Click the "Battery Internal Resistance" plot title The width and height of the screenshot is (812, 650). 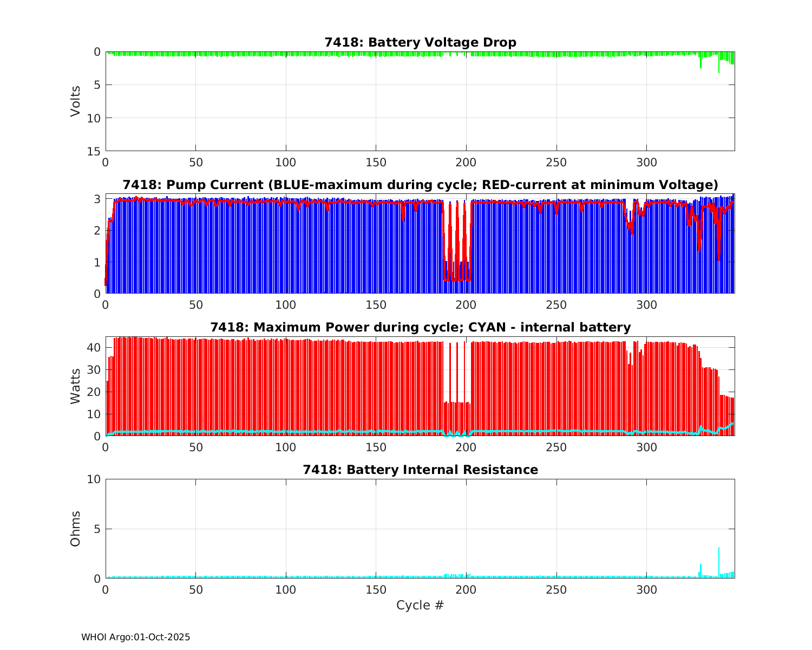pyautogui.click(x=420, y=470)
